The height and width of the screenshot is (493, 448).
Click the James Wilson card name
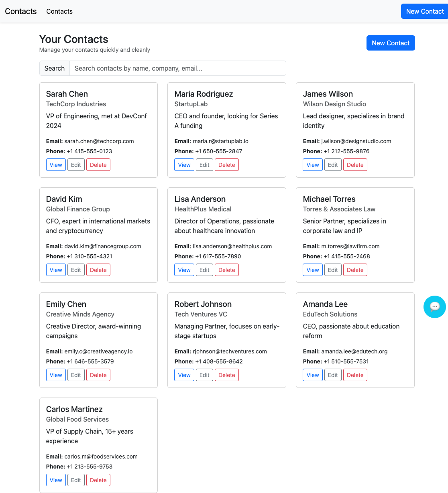(x=328, y=94)
